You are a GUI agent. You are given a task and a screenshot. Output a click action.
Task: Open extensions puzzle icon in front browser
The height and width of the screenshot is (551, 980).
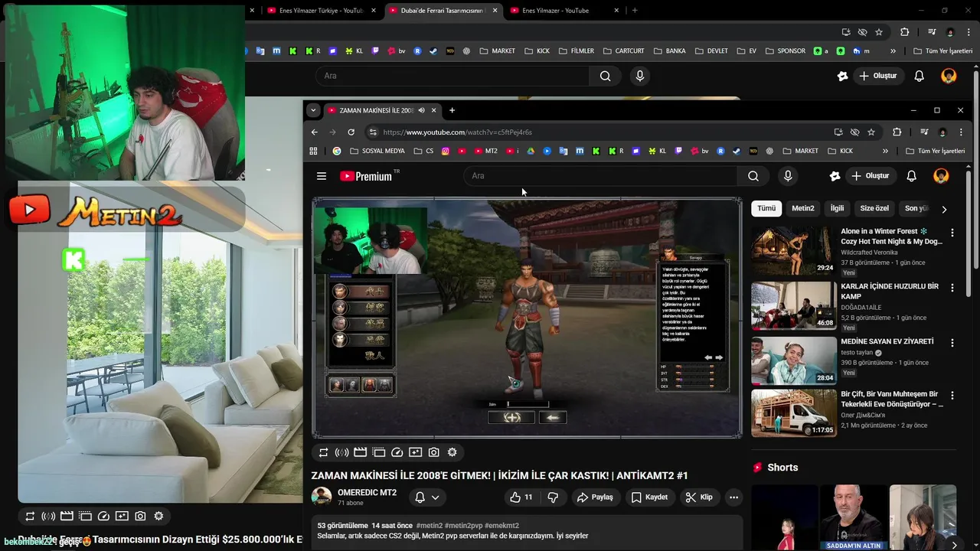[897, 132]
